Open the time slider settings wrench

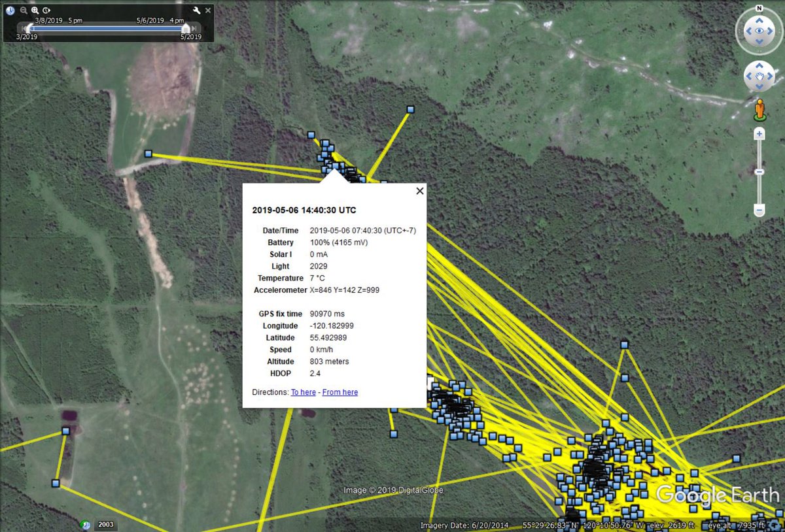(196, 11)
